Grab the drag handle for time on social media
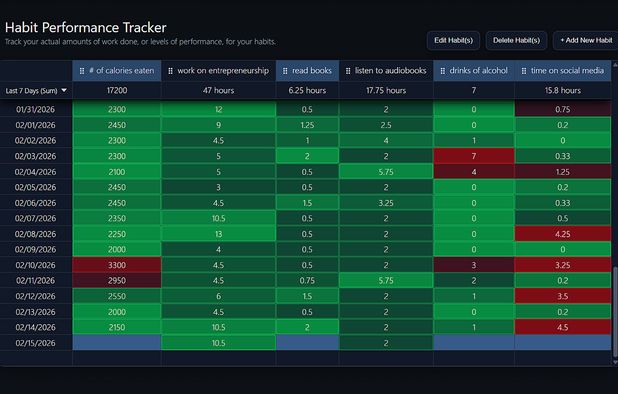The height and width of the screenshot is (394, 618). click(x=524, y=71)
